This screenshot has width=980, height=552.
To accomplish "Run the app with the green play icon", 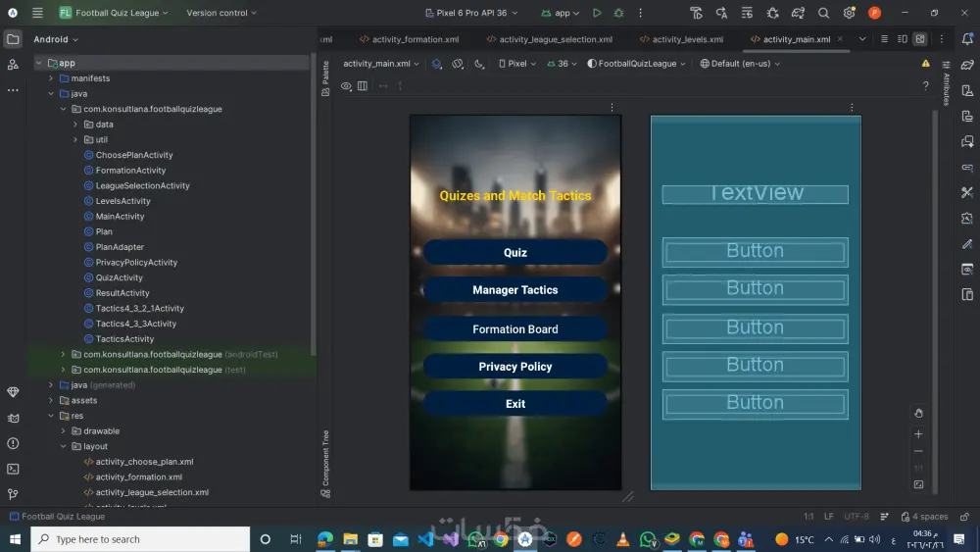I will pyautogui.click(x=597, y=13).
